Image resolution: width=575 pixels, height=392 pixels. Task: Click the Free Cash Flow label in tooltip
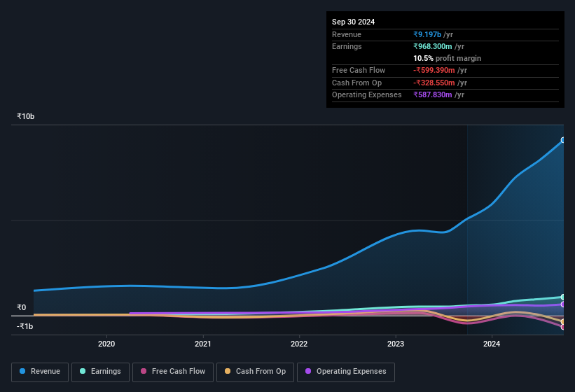point(359,70)
